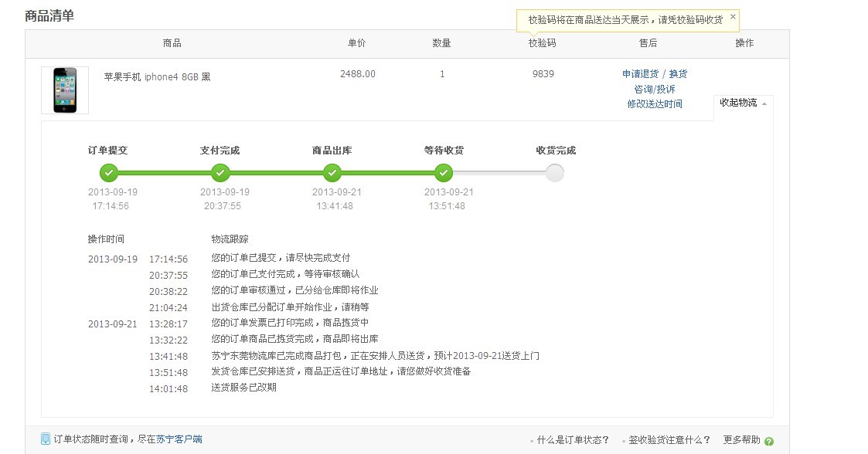Image resolution: width=868 pixels, height=454 pixels.
Task: Click the green checkmark on 订单提交 step
Action: (x=109, y=173)
